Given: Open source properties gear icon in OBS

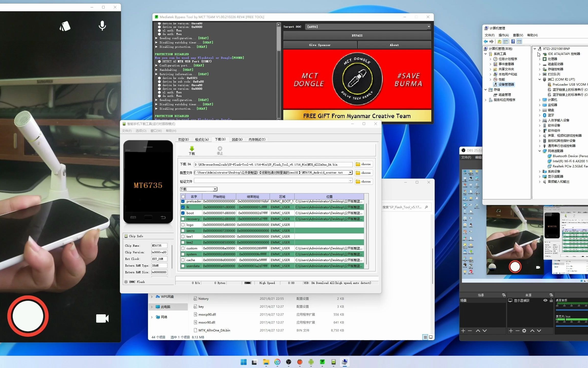Looking at the screenshot, I should click(524, 331).
